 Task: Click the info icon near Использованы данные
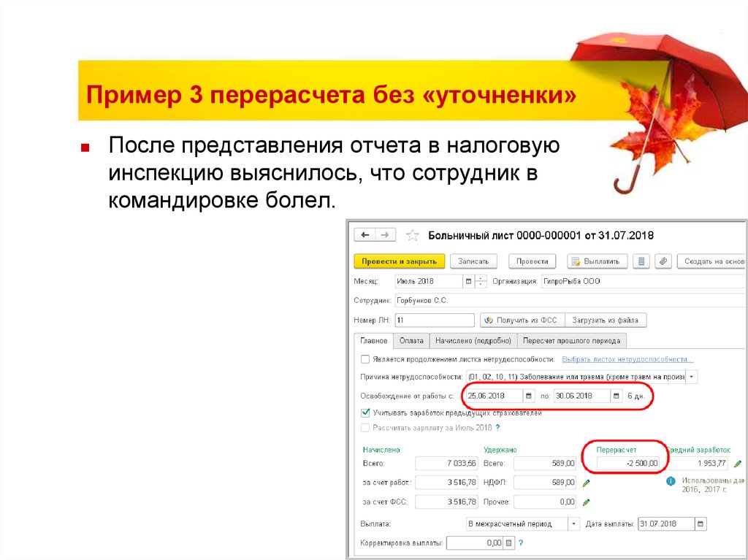(x=670, y=481)
